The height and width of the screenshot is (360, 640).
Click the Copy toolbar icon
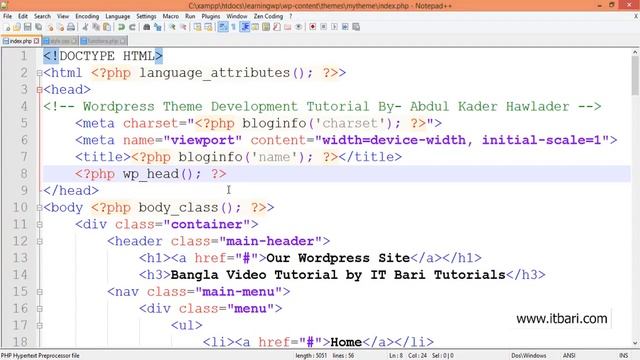point(96,27)
